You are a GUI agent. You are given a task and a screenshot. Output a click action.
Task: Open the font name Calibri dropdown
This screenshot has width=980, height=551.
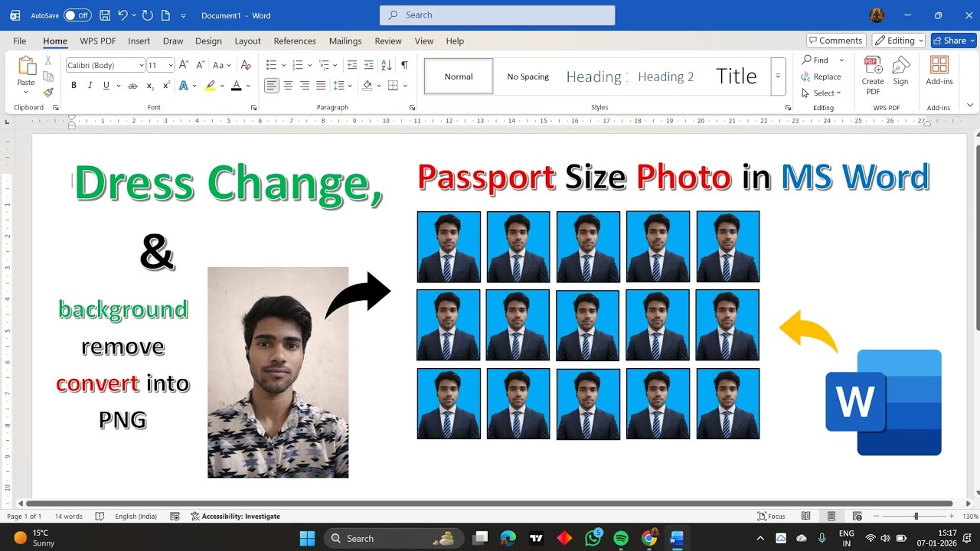pyautogui.click(x=141, y=65)
